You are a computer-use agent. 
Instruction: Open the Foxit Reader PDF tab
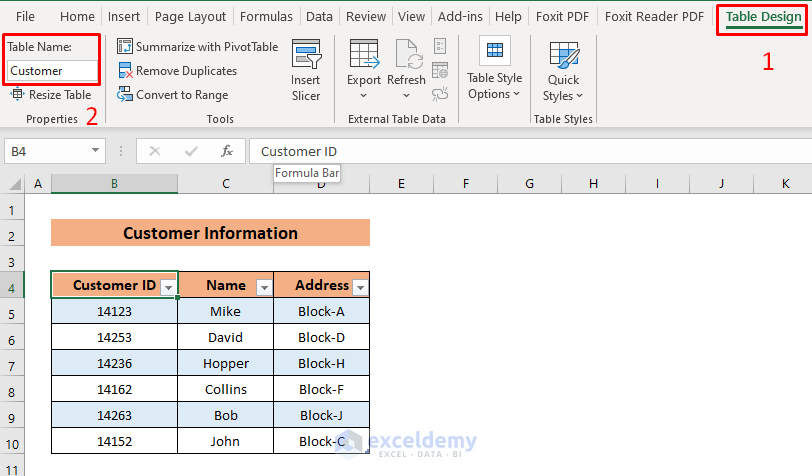(x=654, y=17)
